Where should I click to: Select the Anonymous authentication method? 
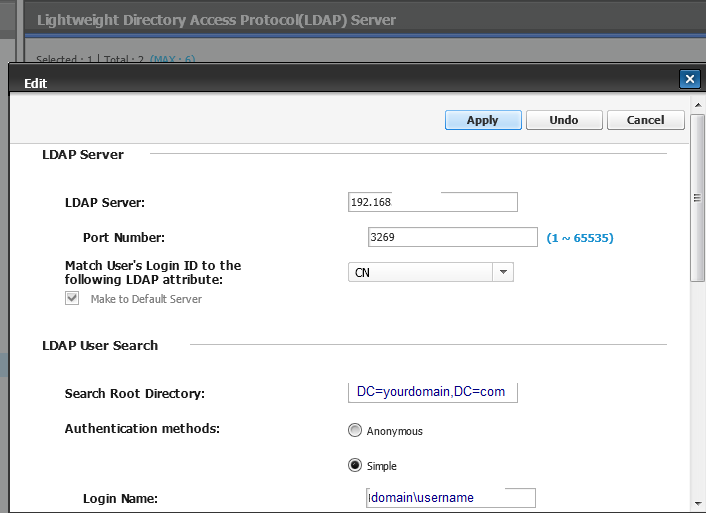coord(355,431)
